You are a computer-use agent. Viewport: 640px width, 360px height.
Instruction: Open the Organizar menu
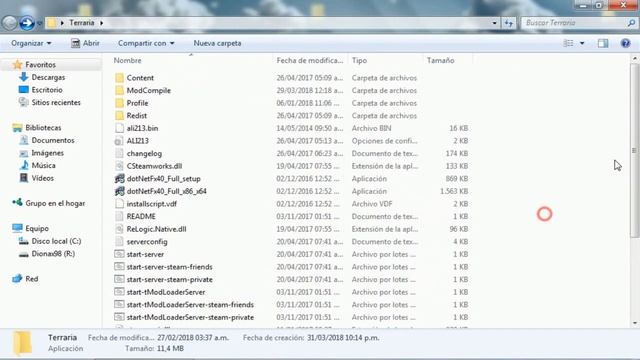(31, 43)
